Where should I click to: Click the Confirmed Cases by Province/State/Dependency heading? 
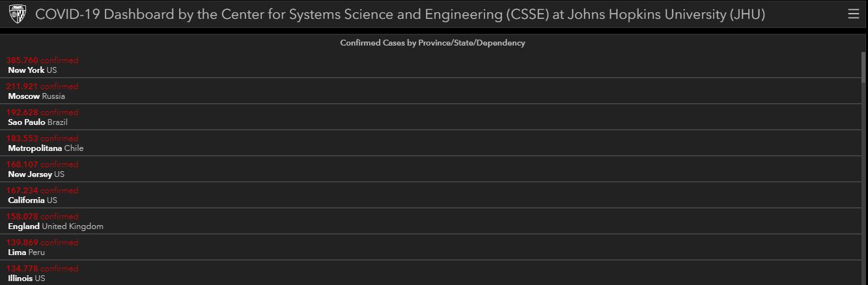tap(432, 43)
